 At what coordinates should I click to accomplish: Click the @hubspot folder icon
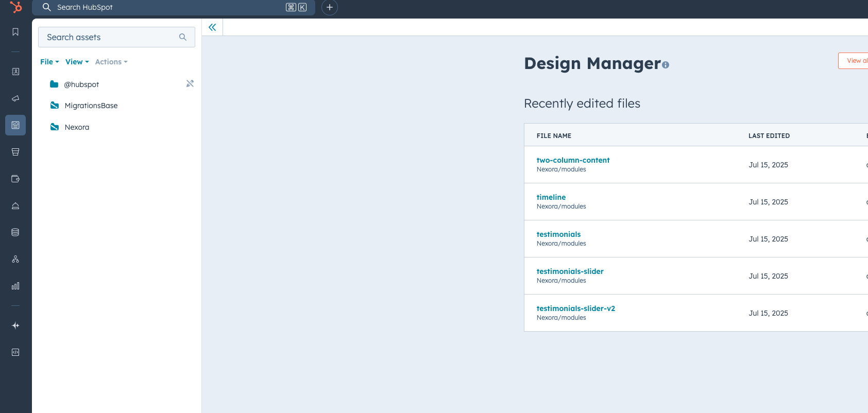54,84
